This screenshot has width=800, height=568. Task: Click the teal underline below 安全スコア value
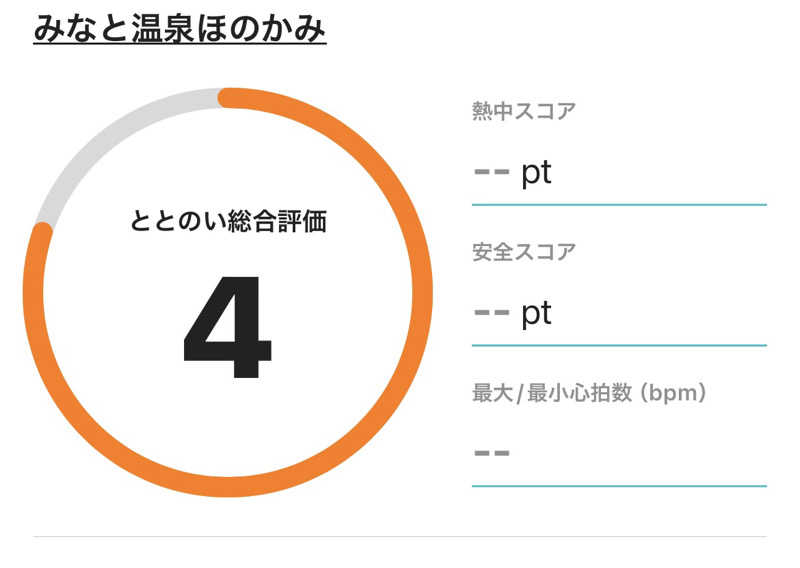pos(618,345)
